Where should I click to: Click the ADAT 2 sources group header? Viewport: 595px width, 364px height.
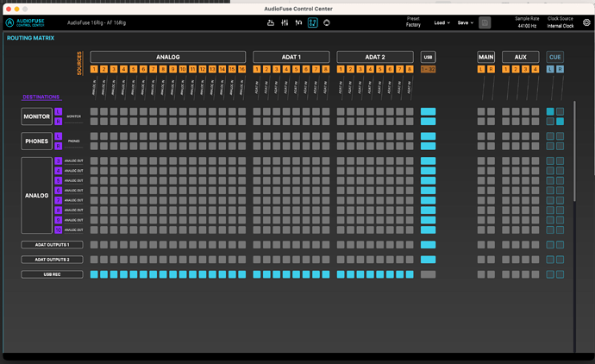pyautogui.click(x=375, y=57)
